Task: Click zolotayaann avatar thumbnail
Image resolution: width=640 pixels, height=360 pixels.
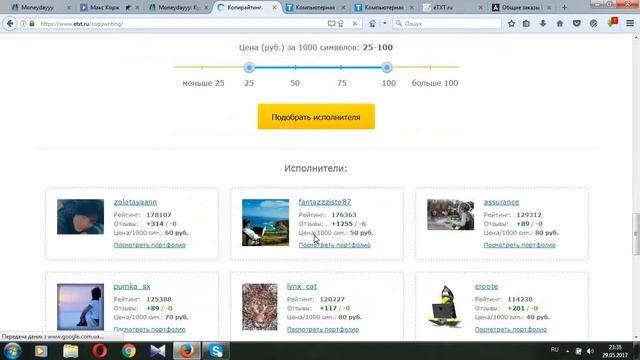Action: click(80, 217)
